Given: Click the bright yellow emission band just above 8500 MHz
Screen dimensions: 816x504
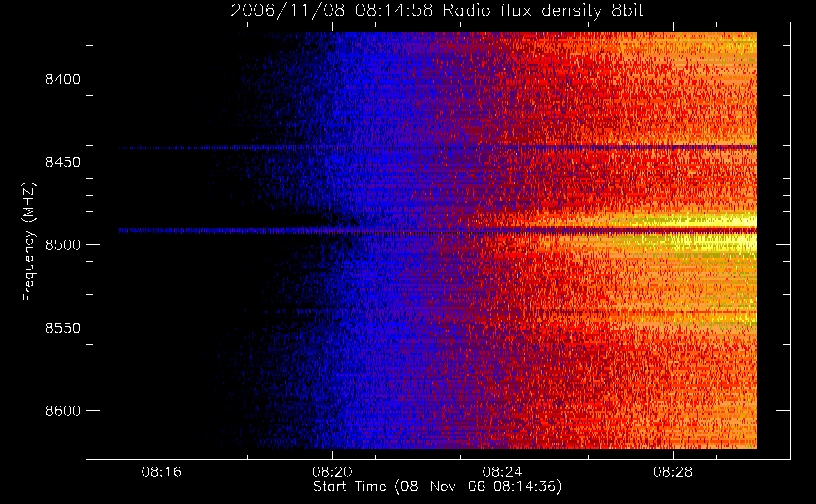Looking at the screenshot, I should [681, 221].
